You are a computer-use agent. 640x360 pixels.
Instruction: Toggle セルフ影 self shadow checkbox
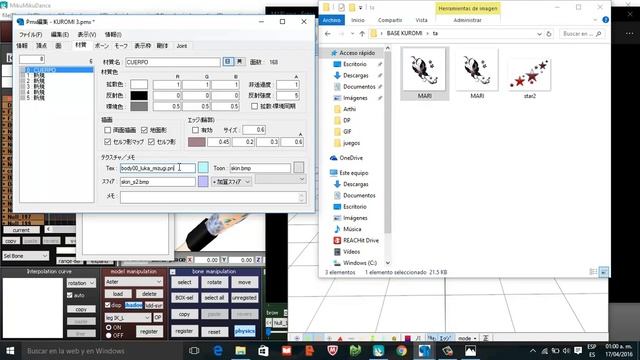pyautogui.click(x=151, y=142)
